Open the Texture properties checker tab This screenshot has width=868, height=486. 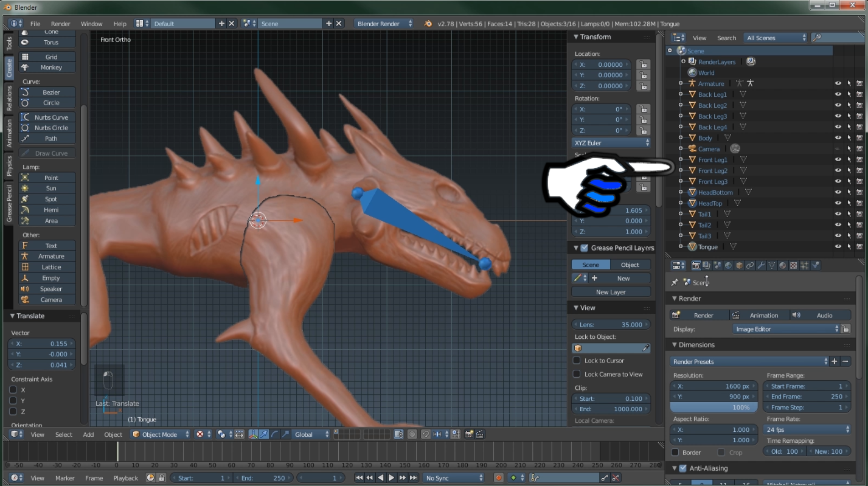793,265
